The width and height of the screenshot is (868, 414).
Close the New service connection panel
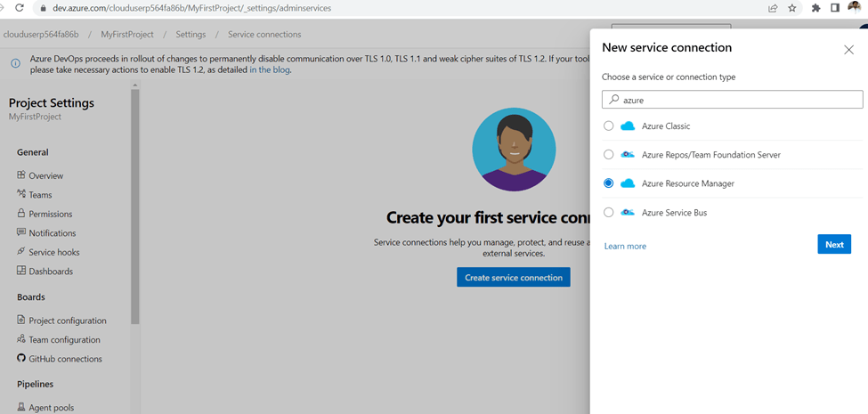848,50
